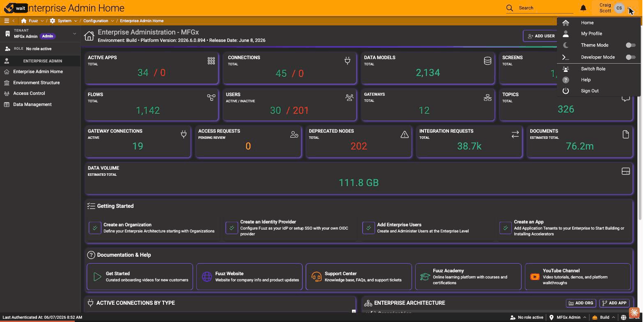
Task: Click the search magnifier icon
Action: (x=510, y=8)
